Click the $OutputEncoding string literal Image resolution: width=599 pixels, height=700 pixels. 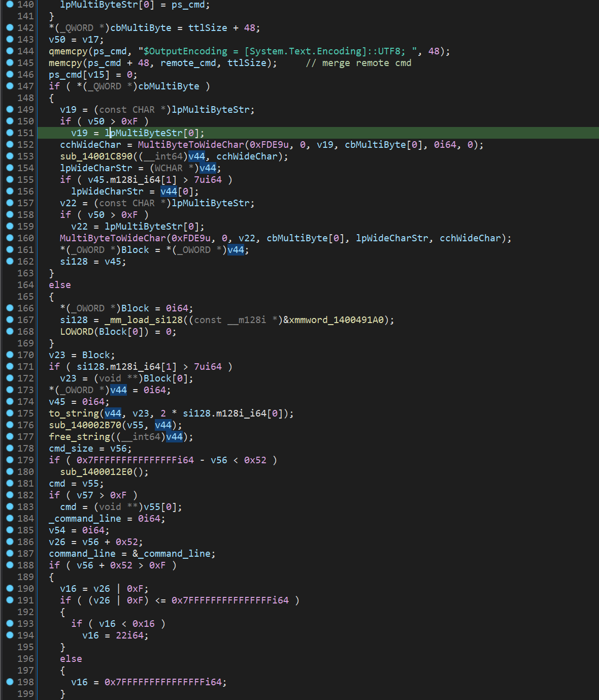[x=280, y=51]
